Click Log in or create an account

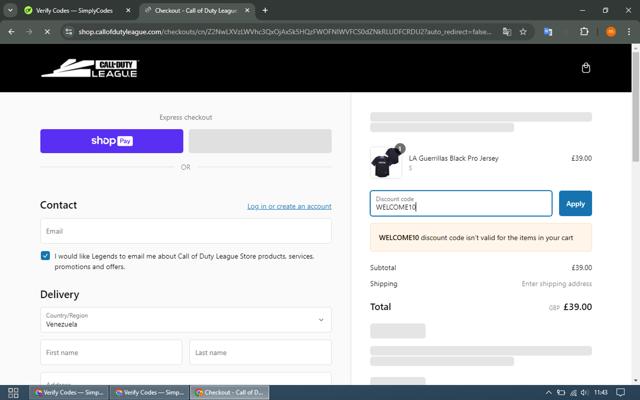pyautogui.click(x=289, y=207)
